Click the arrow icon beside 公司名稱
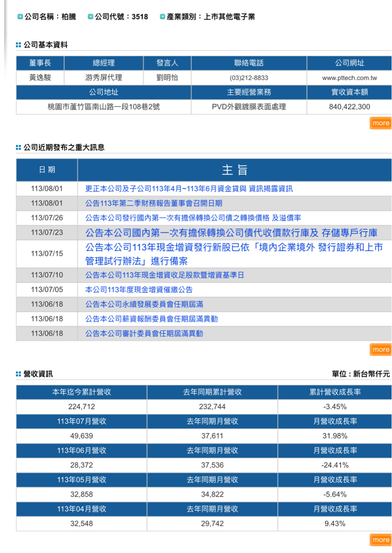 click(20, 17)
